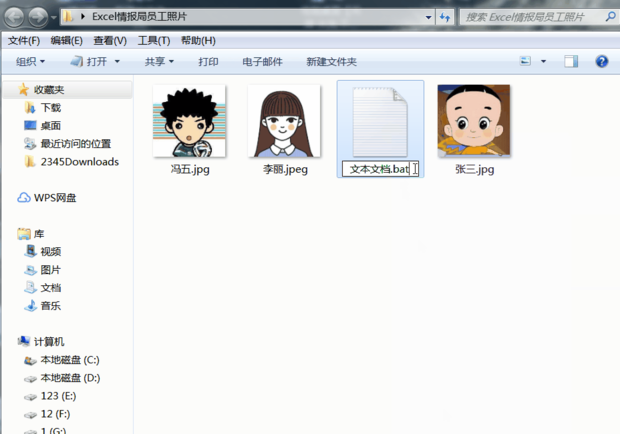620x434 pixels.
Task: Open 本地磁盘 (D:) drive
Action: pos(70,378)
